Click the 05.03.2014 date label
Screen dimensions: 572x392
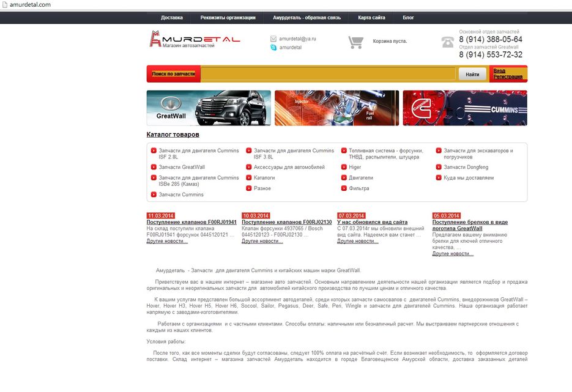pyautogui.click(x=447, y=216)
